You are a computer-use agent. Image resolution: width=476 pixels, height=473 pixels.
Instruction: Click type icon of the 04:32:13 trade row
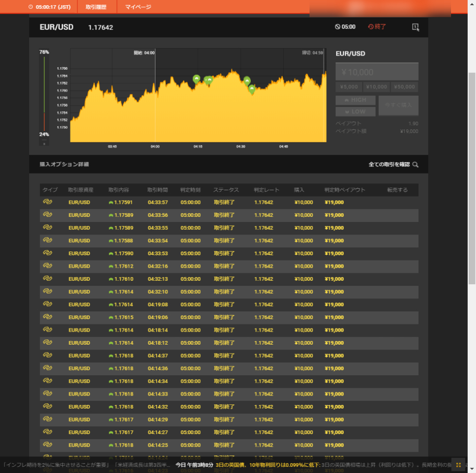pyautogui.click(x=47, y=278)
